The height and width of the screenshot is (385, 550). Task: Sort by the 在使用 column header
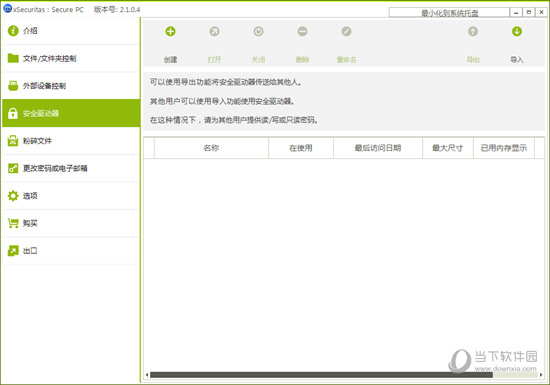click(x=301, y=148)
